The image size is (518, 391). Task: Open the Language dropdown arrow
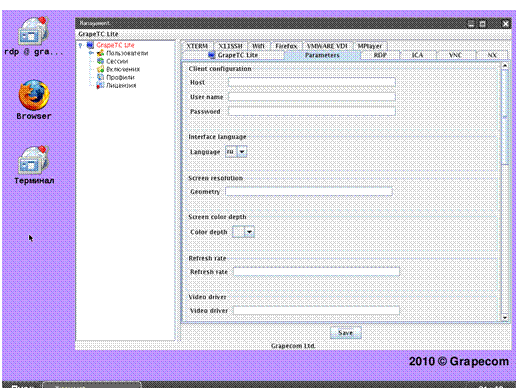pos(242,152)
